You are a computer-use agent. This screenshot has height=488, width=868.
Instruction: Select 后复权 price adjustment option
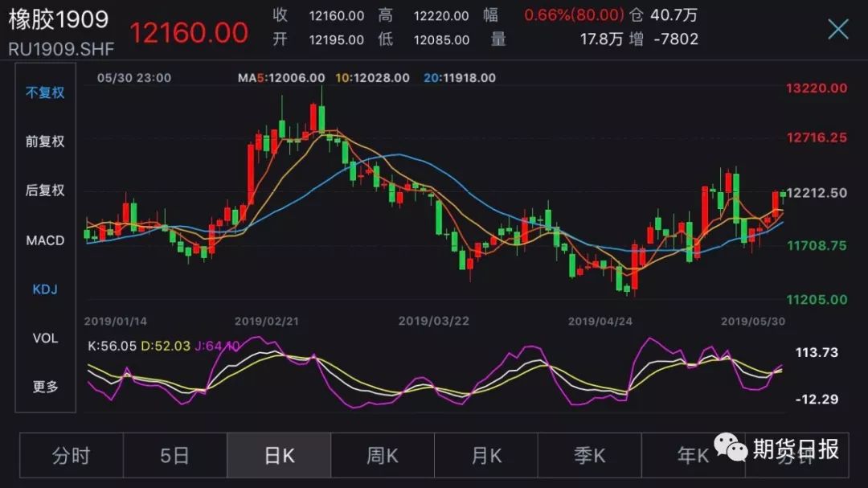click(x=45, y=190)
